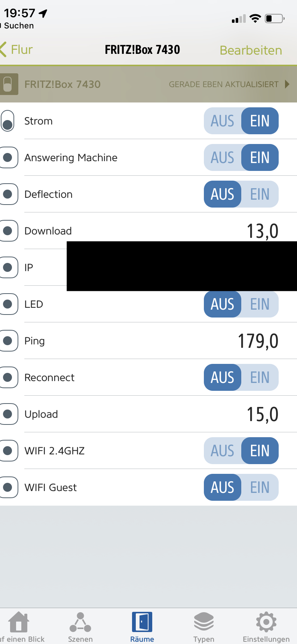Tap the FRITZ!Box 7430 header device icon

click(8, 84)
